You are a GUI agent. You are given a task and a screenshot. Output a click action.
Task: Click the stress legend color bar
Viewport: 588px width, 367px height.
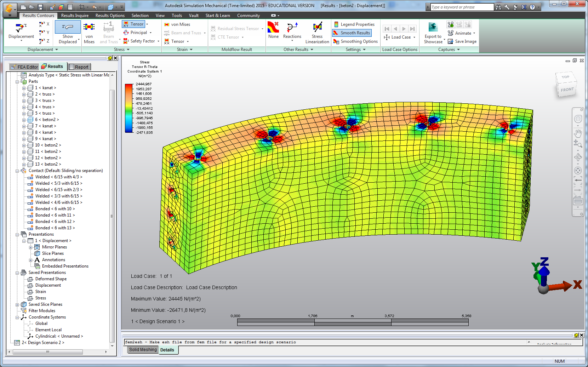[x=129, y=108]
